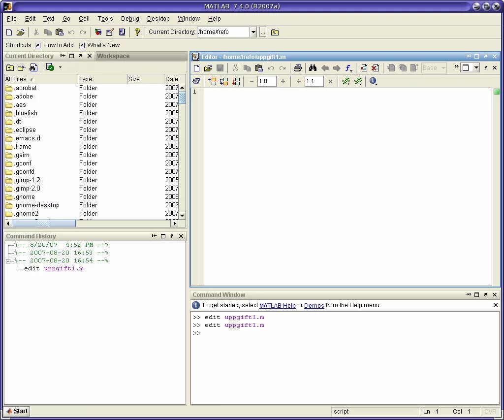Click Find binoculars in Editor toolbar
Viewport: 504px width, 420px height.
tap(313, 68)
